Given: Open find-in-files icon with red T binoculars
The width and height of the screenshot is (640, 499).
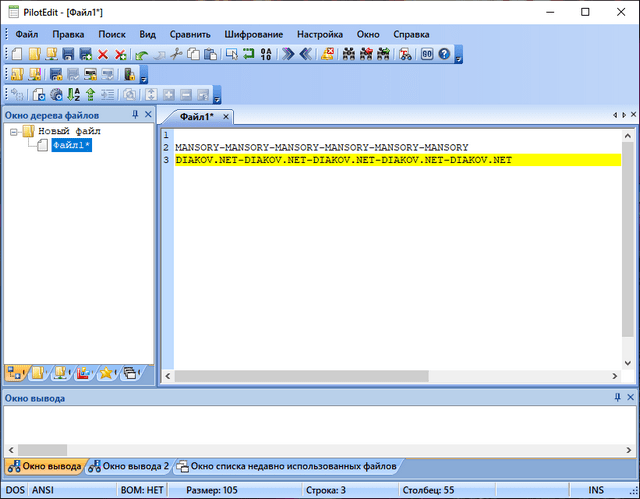Looking at the screenshot, I should click(405, 54).
